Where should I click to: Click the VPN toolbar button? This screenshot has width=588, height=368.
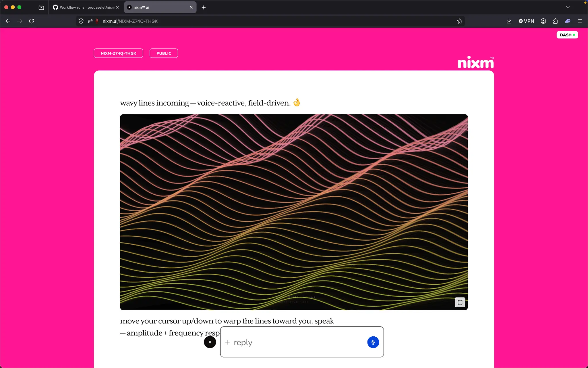(526, 21)
